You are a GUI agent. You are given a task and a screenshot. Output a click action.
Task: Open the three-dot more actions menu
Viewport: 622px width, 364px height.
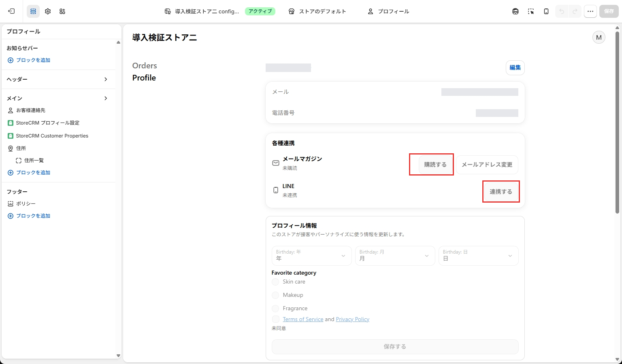tap(590, 11)
